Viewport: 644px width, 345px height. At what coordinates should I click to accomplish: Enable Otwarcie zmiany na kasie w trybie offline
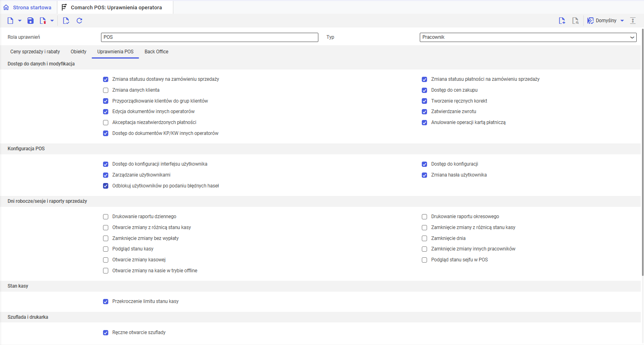pos(106,271)
